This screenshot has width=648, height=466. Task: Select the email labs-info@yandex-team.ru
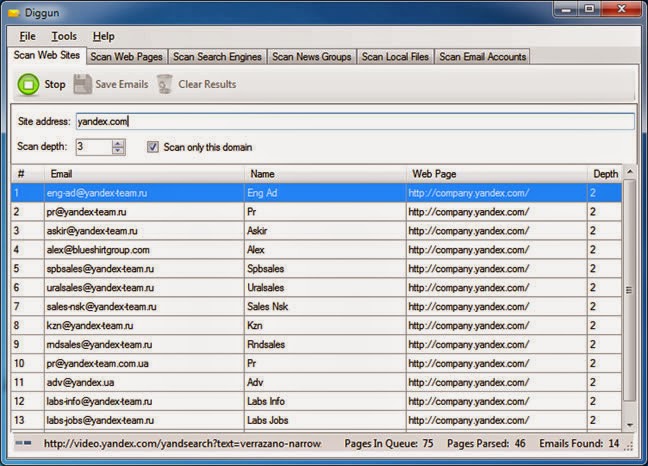click(x=99, y=402)
